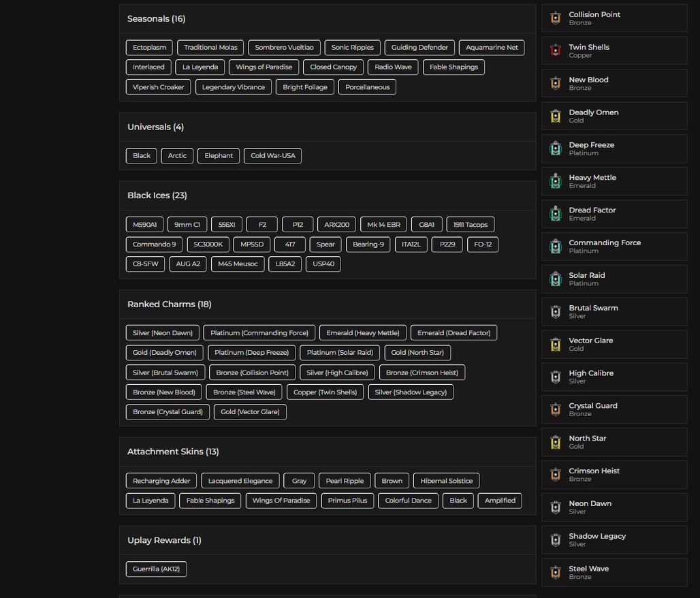The image size is (700, 598).
Task: Click the Heavy Mettle emerald charm icon
Action: [556, 181]
